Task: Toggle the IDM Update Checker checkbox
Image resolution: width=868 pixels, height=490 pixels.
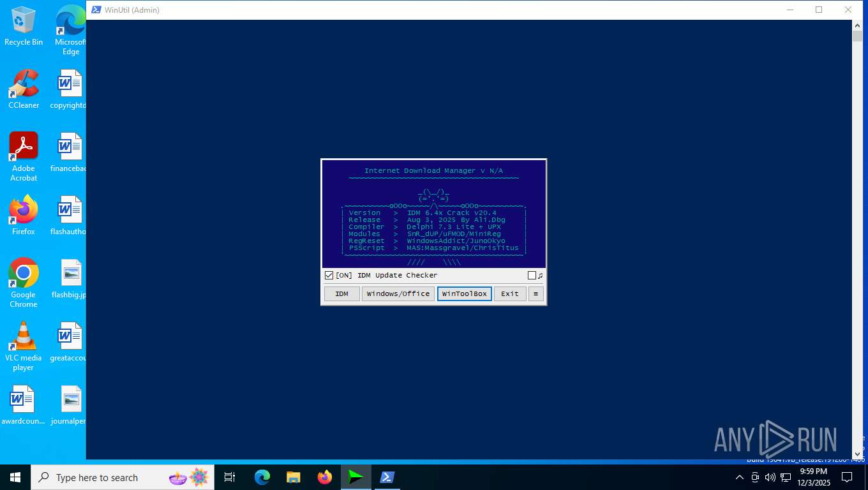Action: click(x=329, y=276)
